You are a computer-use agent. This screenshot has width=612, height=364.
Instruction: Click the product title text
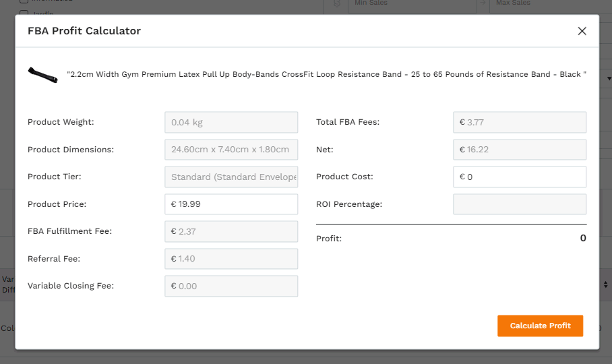pos(326,74)
